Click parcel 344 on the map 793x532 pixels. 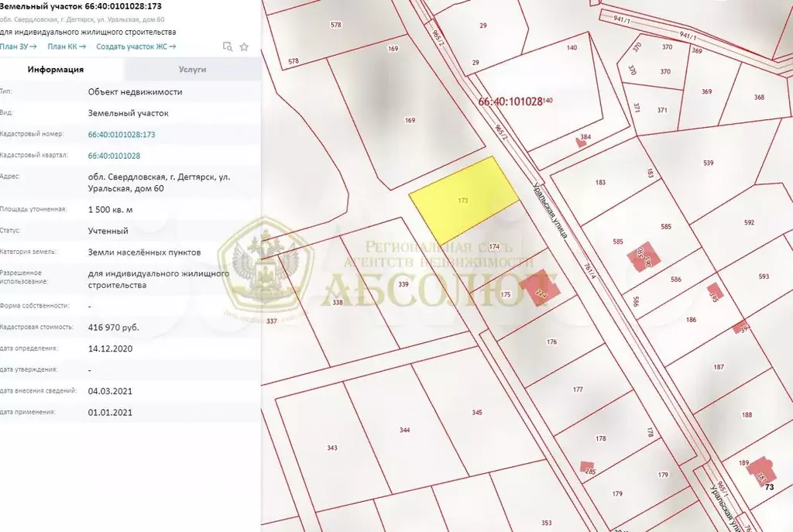point(404,431)
